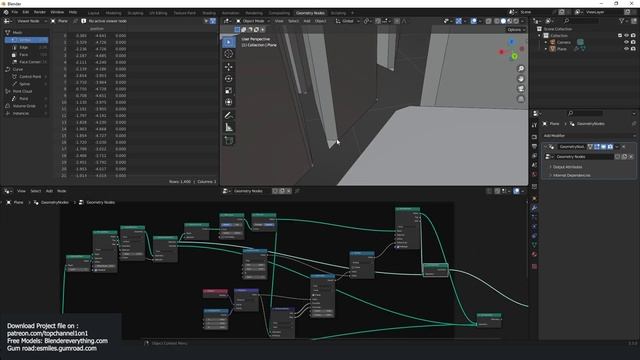The image size is (640, 360).
Task: Toggle modifier show in render icon
Action: pyautogui.click(x=610, y=147)
